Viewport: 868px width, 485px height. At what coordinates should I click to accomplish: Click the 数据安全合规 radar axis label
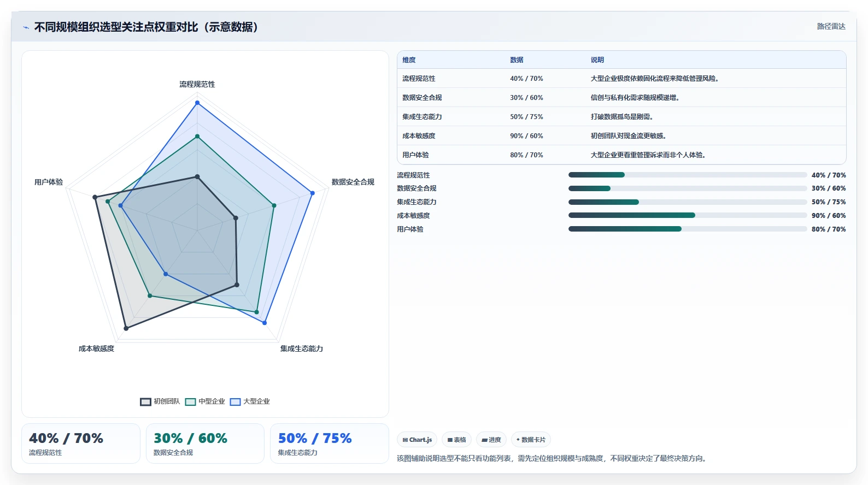pos(353,182)
